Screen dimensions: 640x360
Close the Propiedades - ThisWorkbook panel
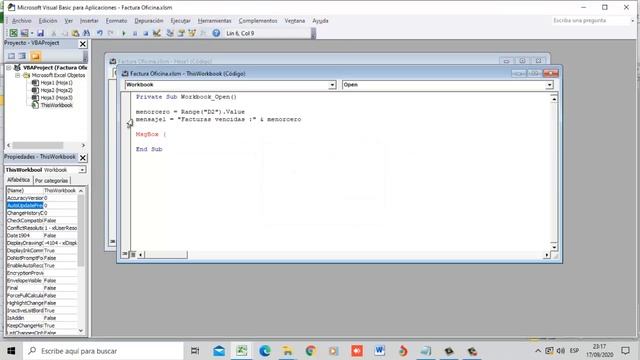(83, 158)
